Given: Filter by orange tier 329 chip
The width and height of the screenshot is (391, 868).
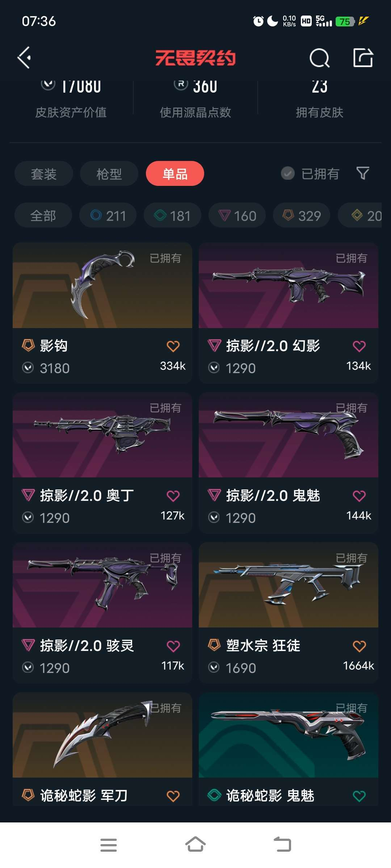Looking at the screenshot, I should (x=302, y=216).
